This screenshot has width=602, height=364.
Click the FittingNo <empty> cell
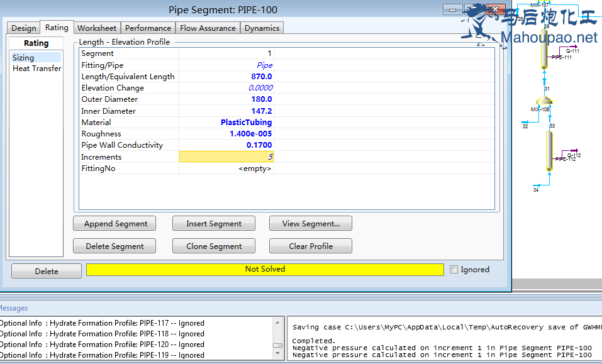click(226, 168)
